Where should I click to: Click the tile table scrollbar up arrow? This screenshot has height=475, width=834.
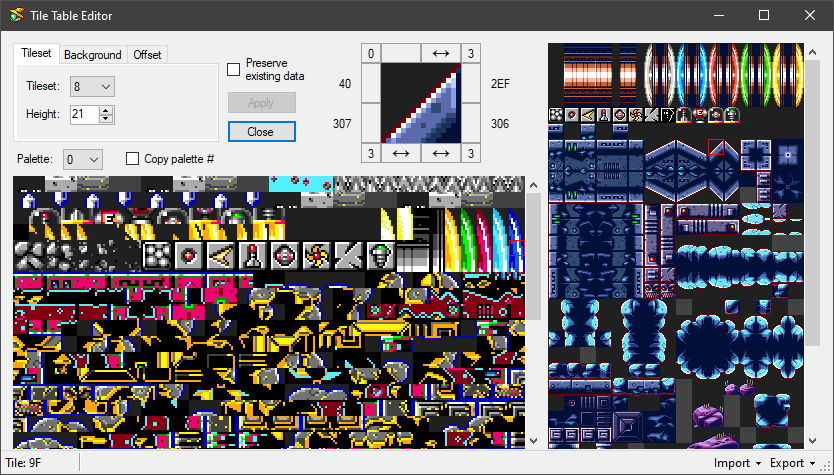812,52
